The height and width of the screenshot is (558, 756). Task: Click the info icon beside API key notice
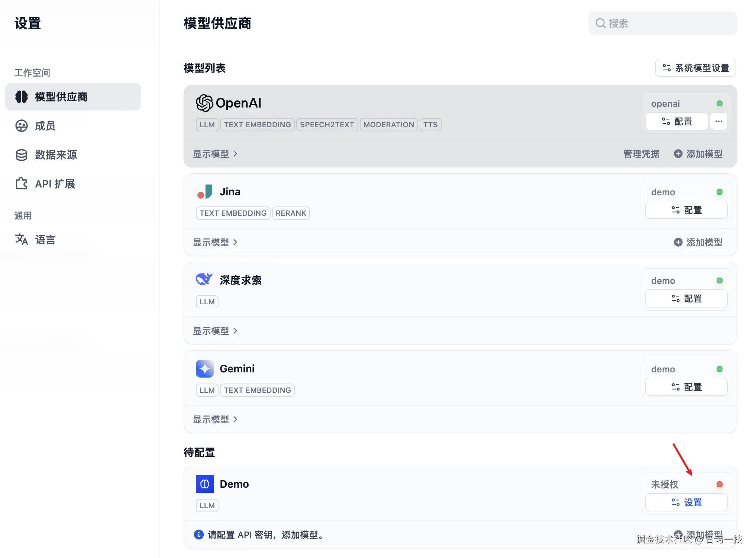(x=198, y=535)
